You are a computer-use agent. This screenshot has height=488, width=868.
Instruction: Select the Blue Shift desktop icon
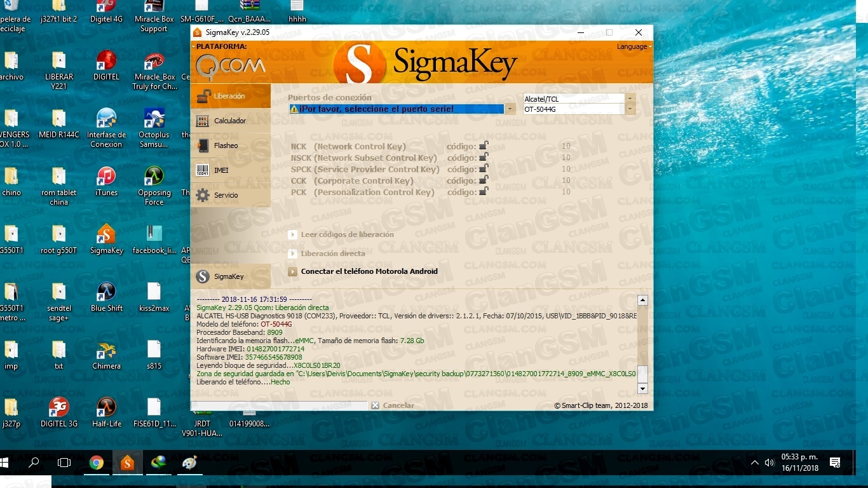(106, 297)
